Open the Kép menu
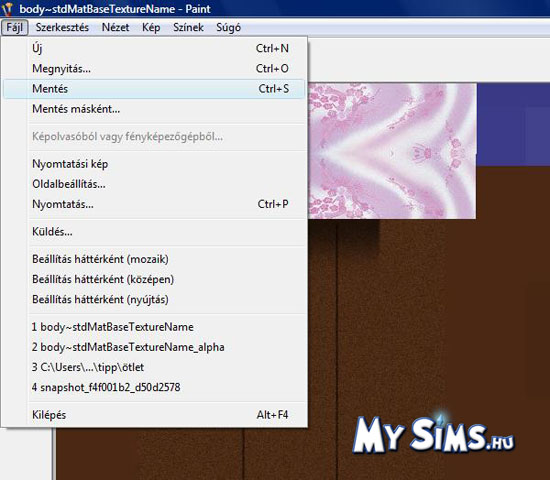Screen dimensions: 550x480 151,27
